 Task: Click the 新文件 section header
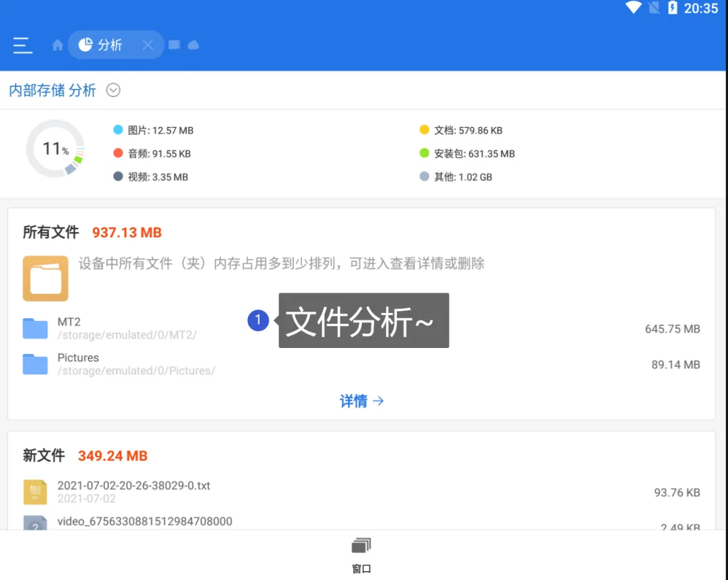[x=44, y=456]
